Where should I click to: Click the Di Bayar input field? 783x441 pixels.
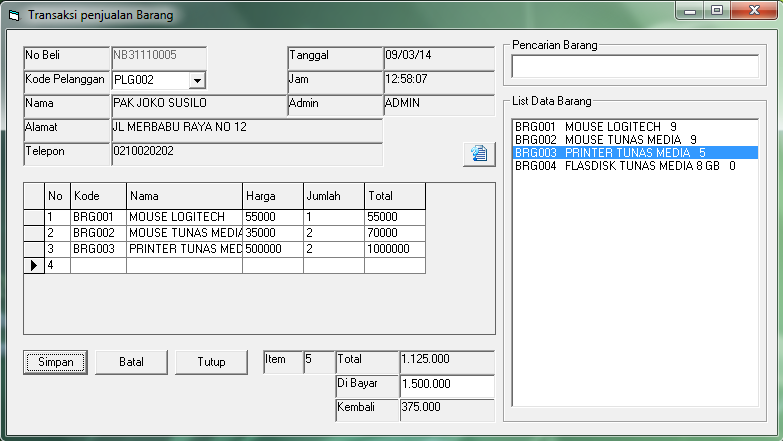tap(447, 386)
